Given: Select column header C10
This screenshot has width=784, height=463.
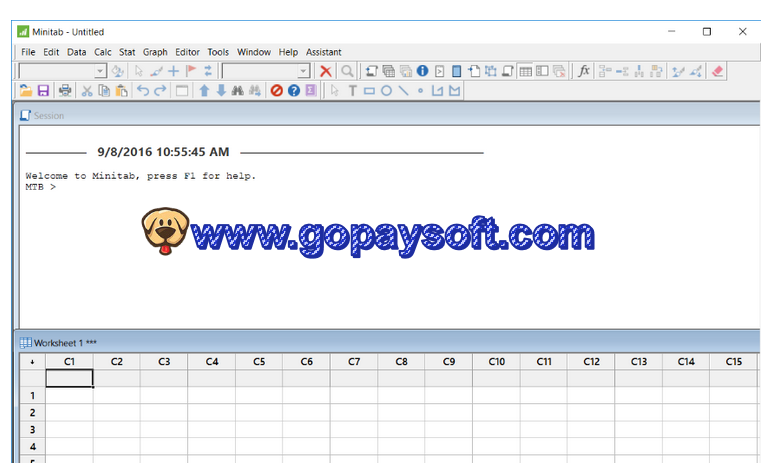Looking at the screenshot, I should tap(496, 362).
